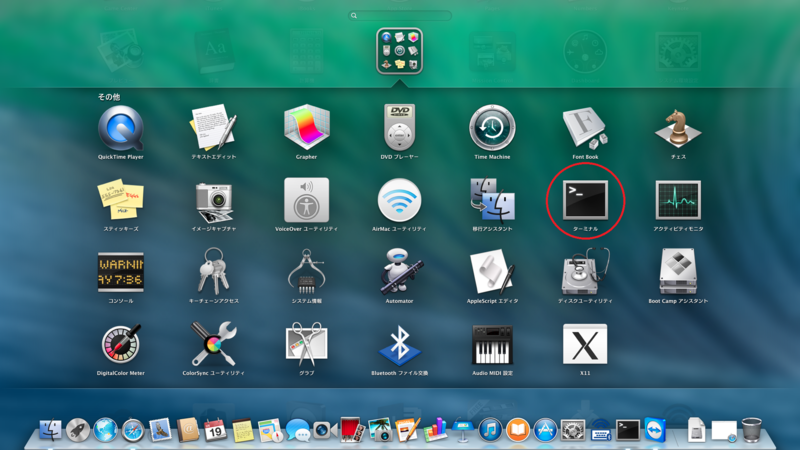Screen dimensions: 800x450
Task: Open Pages from the Dock
Action: tap(407, 430)
